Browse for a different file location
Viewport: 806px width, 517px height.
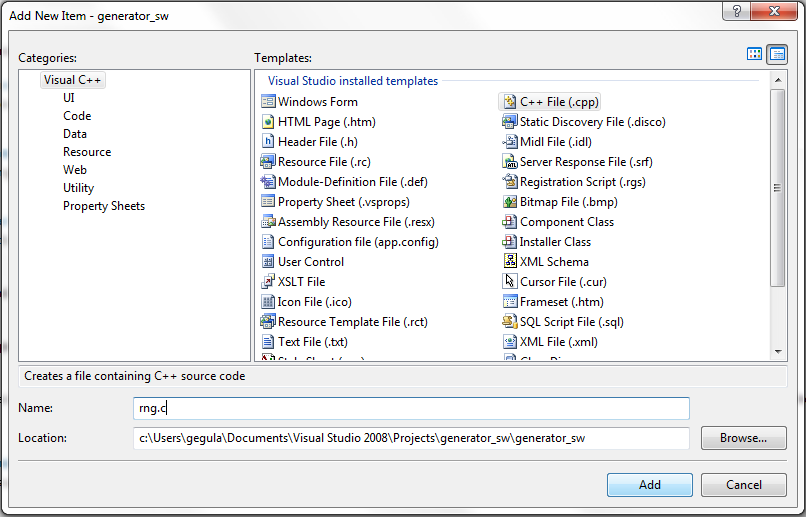(744, 438)
